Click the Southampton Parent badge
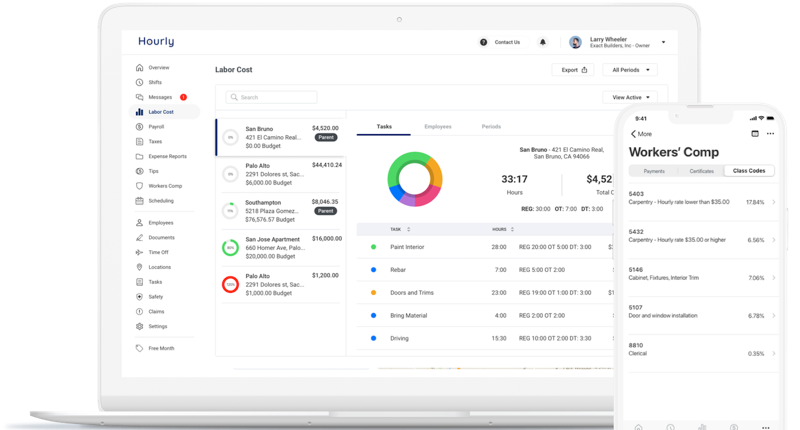 point(326,211)
